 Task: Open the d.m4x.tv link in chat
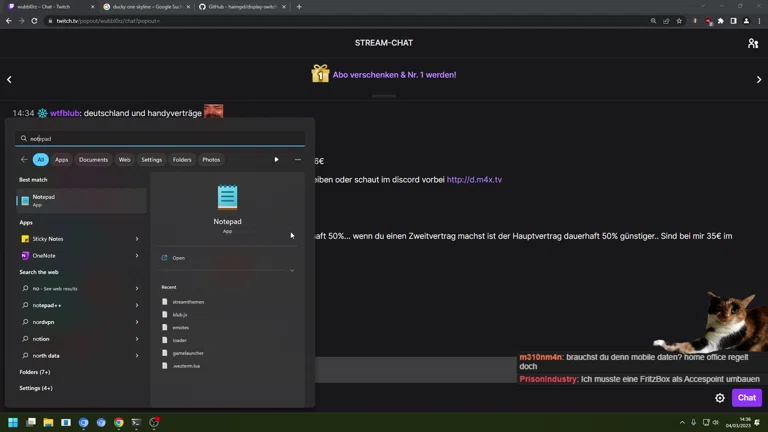click(474, 180)
